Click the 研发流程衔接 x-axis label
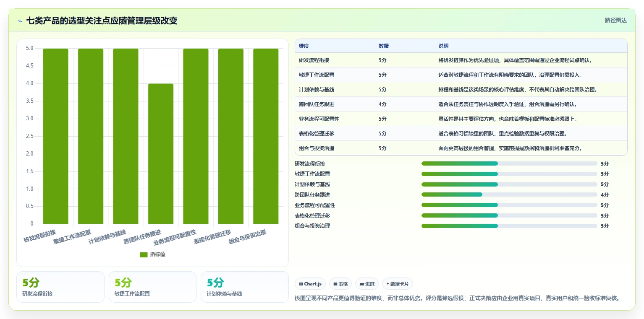 click(x=39, y=236)
